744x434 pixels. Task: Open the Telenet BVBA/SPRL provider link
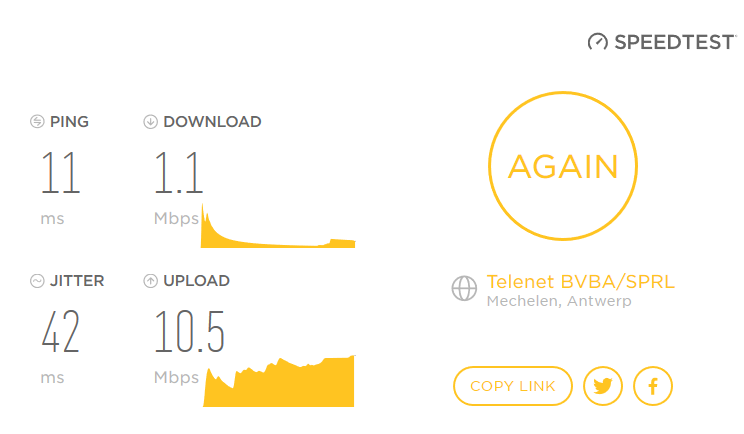pyautogui.click(x=580, y=281)
